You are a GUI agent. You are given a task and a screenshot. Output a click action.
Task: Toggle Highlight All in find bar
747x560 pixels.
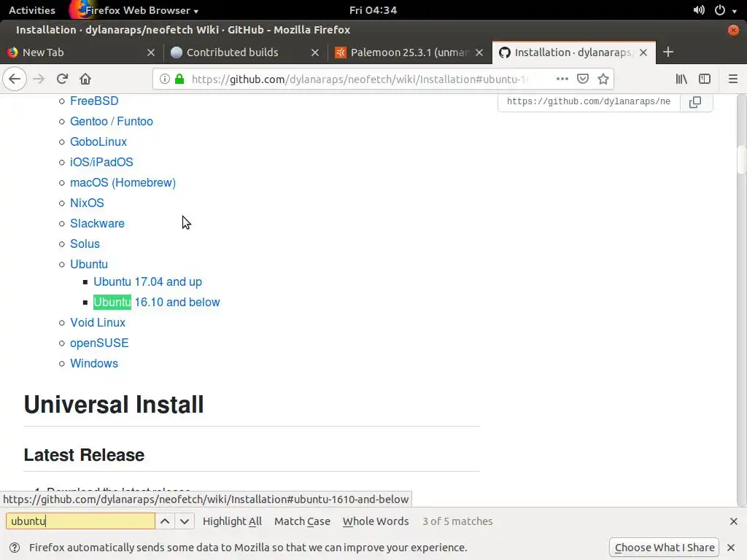click(232, 521)
